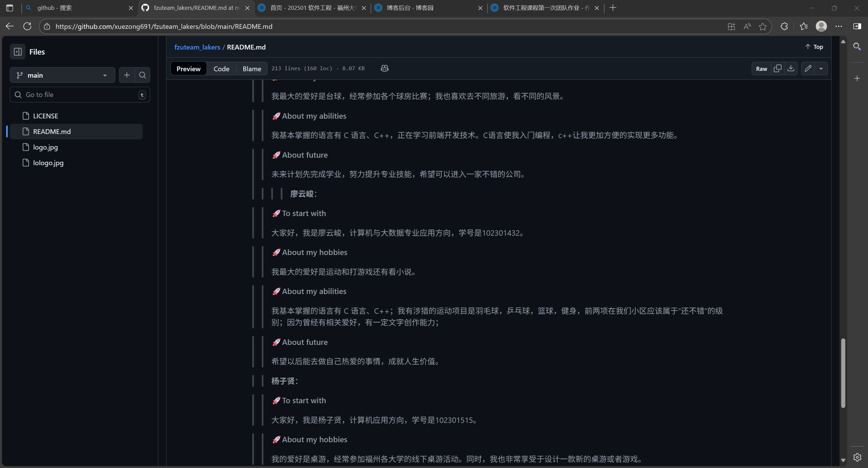Open file search via magnifier beside branch selector
The height and width of the screenshot is (468, 868).
tap(142, 75)
